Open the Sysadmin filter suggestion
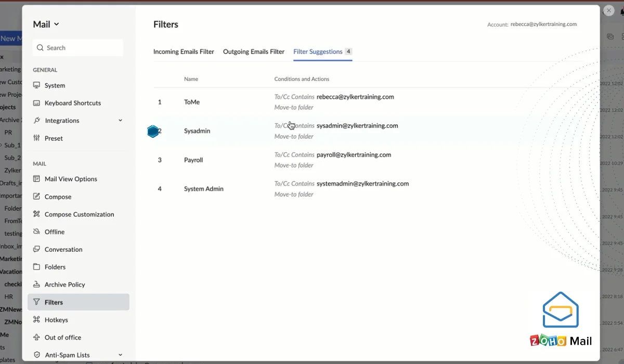This screenshot has width=624, height=364. click(197, 131)
